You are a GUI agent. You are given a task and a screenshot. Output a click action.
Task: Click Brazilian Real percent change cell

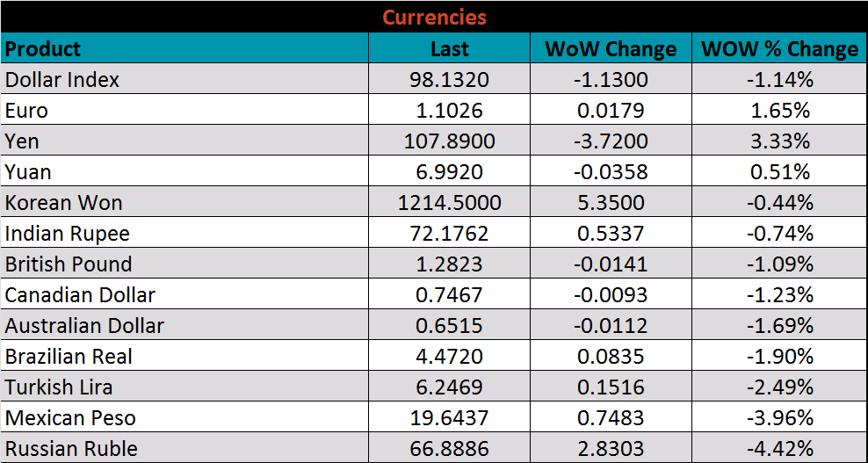(x=779, y=357)
